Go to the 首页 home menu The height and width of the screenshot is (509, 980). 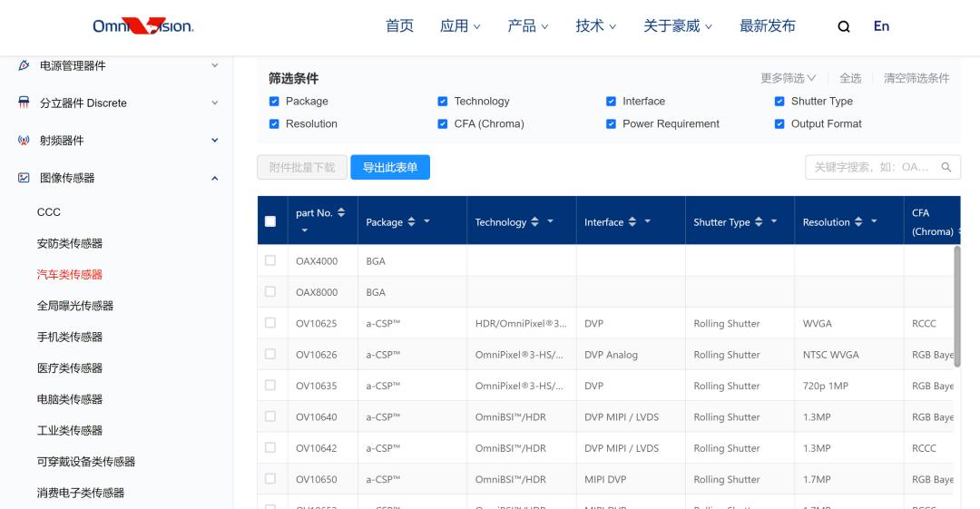[399, 26]
